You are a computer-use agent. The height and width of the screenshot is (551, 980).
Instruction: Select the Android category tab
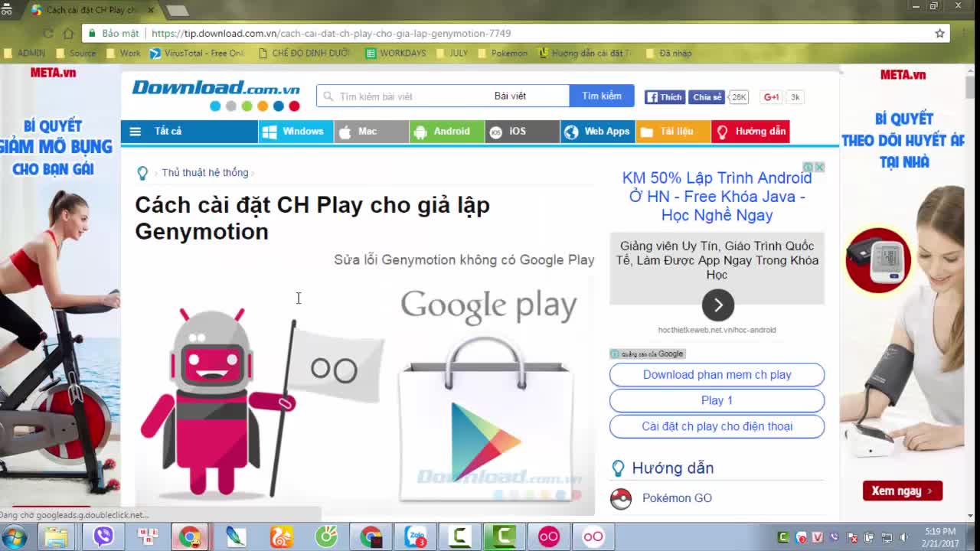[x=447, y=132]
